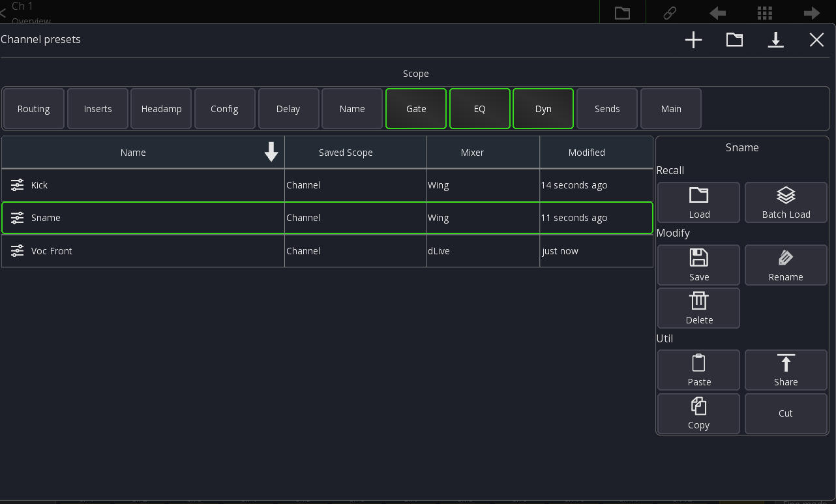Open the folder icon in presets header
This screenshot has height=504, width=836.
click(x=734, y=40)
